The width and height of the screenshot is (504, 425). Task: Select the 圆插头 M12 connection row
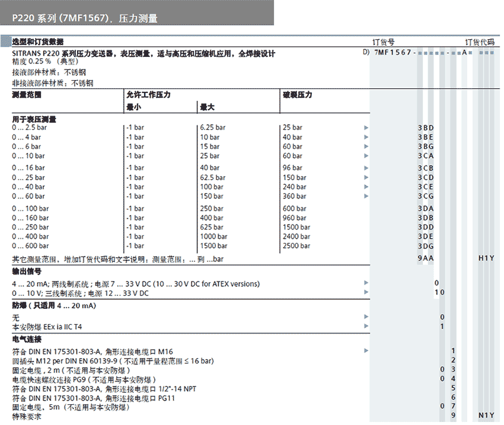coord(113,360)
